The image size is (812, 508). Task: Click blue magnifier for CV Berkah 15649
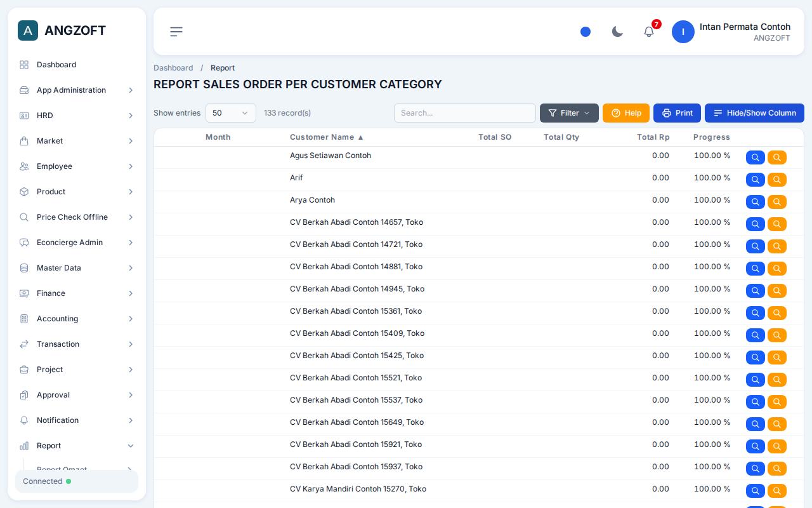[x=756, y=424]
